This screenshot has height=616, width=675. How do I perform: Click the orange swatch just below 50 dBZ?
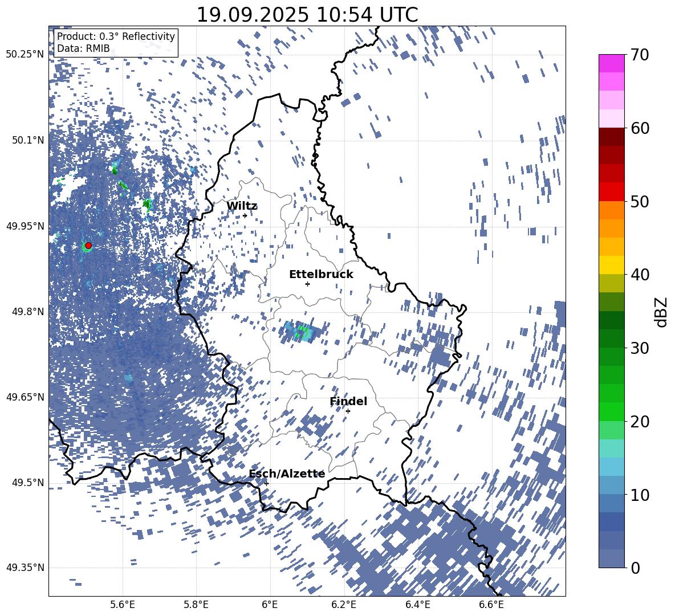click(611, 210)
